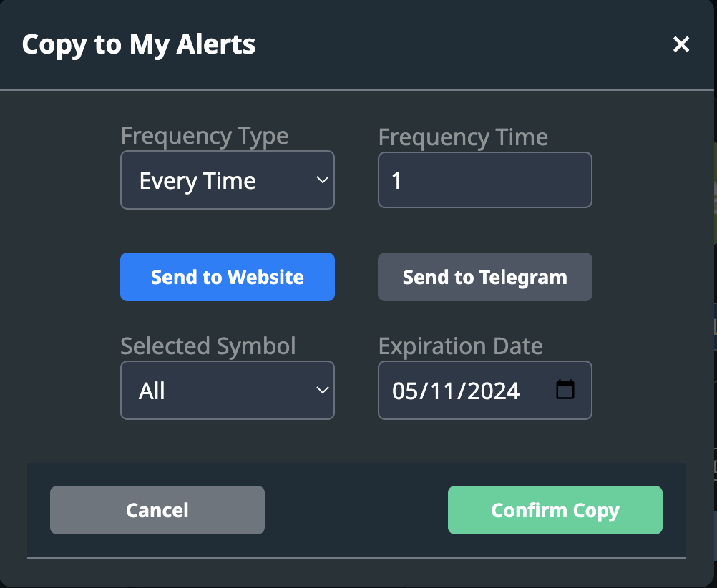The image size is (717, 588).
Task: Open the Frequency Type dropdown
Action: pyautogui.click(x=227, y=180)
